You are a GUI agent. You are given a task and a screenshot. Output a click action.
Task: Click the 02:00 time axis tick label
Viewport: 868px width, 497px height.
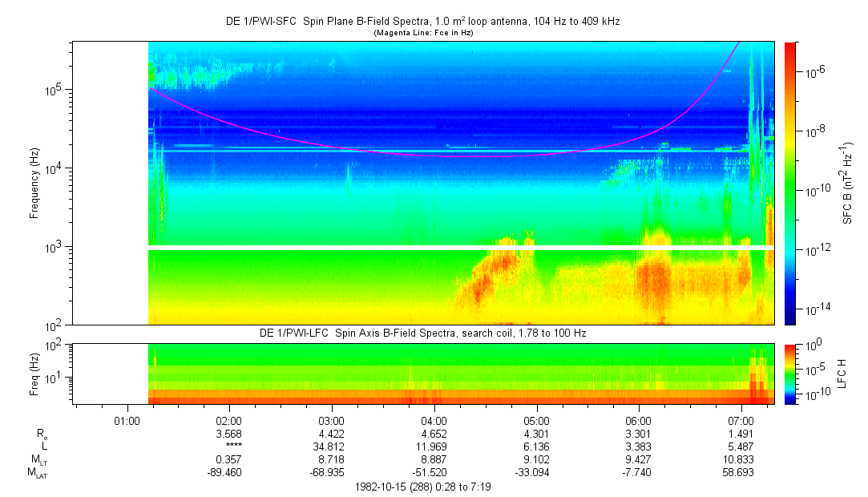(x=229, y=419)
